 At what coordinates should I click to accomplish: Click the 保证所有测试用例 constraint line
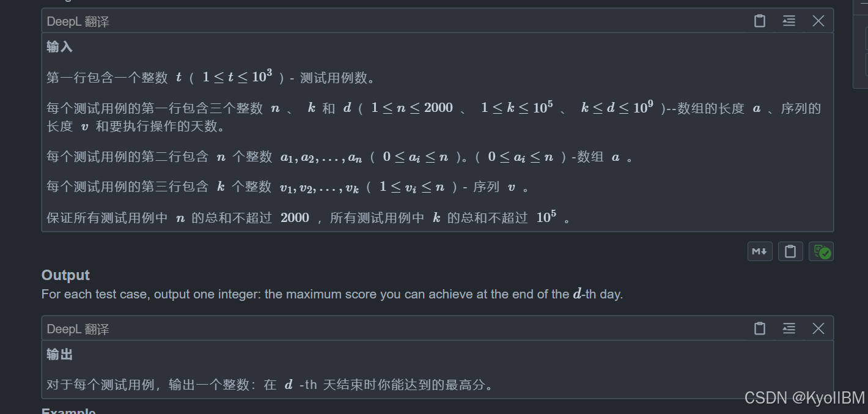tap(309, 217)
